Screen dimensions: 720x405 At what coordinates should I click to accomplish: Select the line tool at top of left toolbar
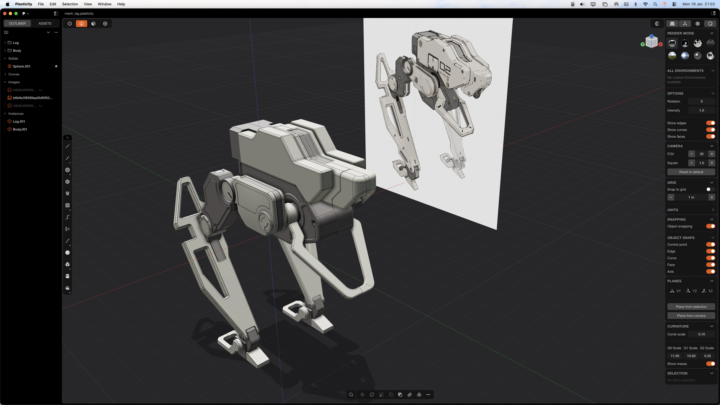68,146
